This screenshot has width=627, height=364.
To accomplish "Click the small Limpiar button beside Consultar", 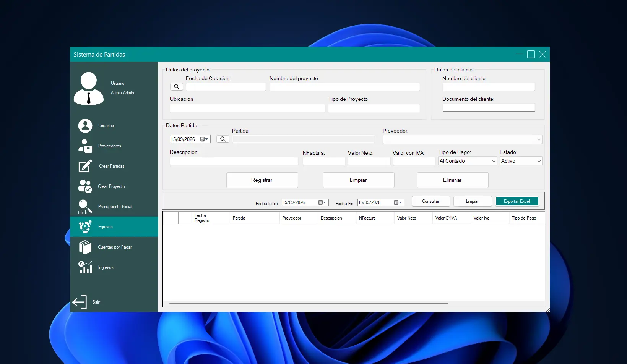I will tap(472, 201).
